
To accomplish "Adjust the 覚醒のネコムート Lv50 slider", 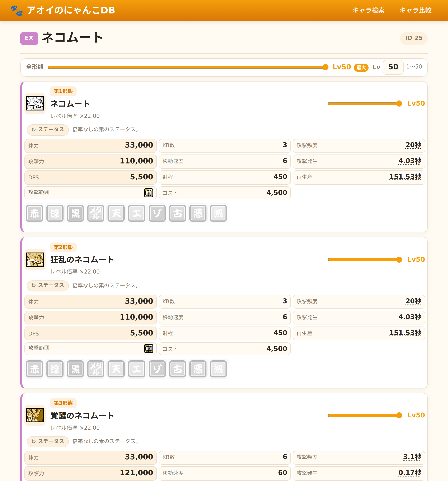I will pyautogui.click(x=365, y=415).
